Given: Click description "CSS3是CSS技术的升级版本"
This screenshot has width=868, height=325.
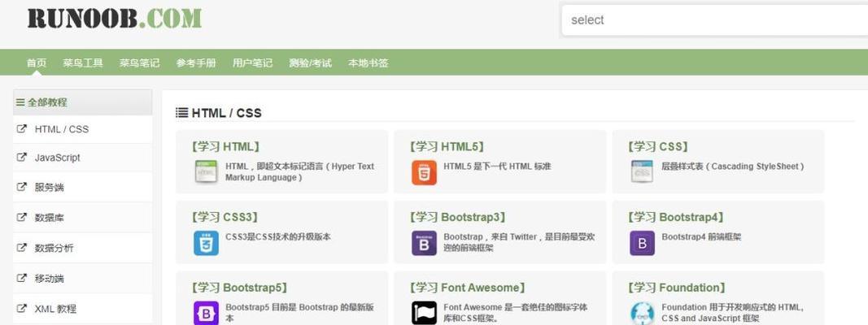Looking at the screenshot, I should (278, 237).
